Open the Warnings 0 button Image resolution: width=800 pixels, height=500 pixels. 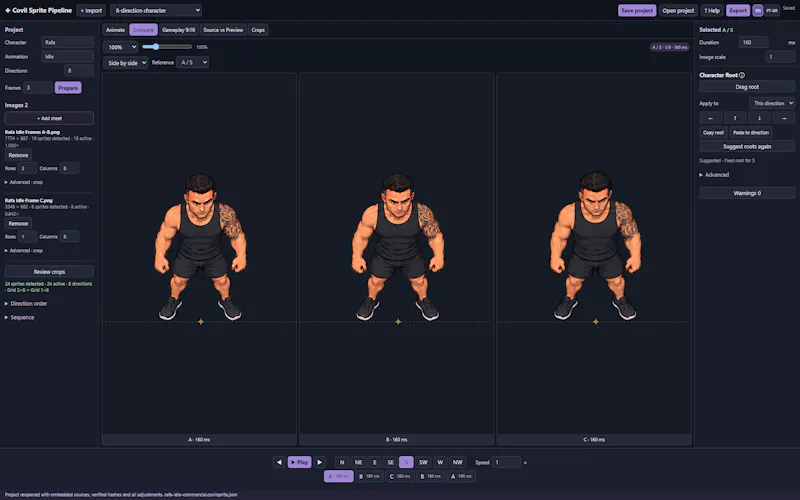pos(747,193)
